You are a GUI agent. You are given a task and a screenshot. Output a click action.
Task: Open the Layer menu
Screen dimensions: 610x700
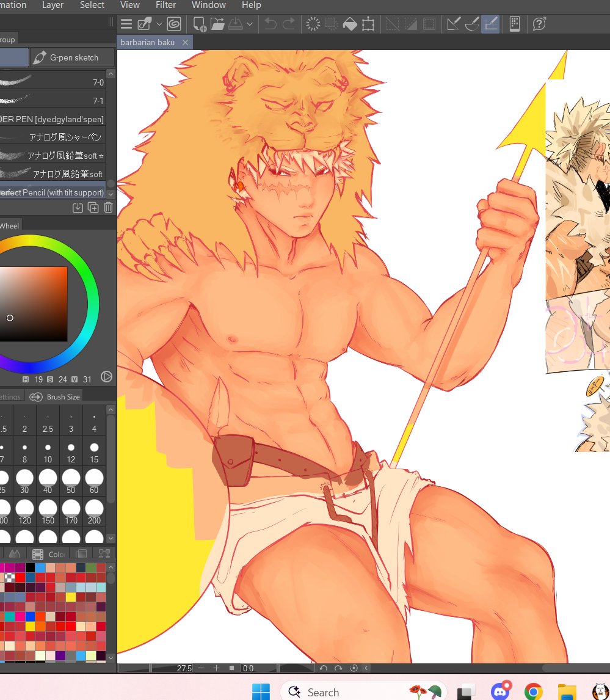53,5
